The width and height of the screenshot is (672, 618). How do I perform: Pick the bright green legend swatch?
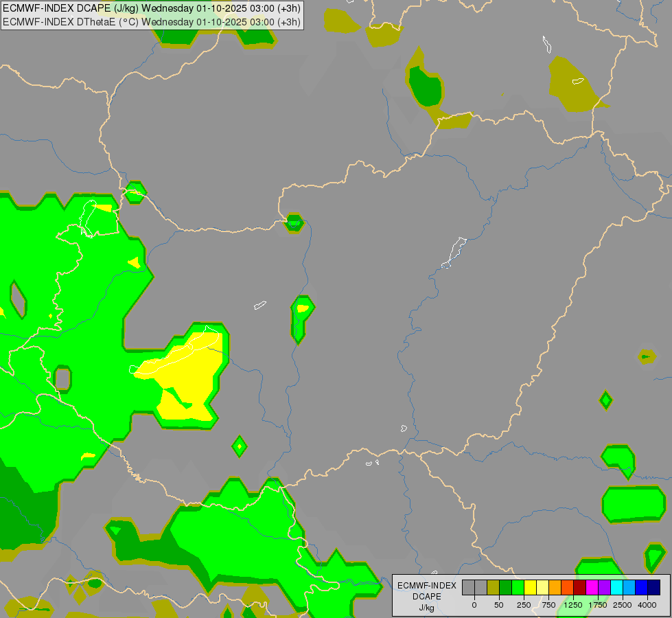coord(518,588)
